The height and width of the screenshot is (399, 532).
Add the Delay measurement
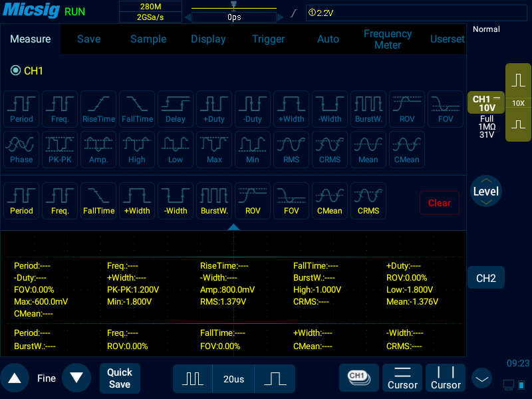(x=176, y=109)
